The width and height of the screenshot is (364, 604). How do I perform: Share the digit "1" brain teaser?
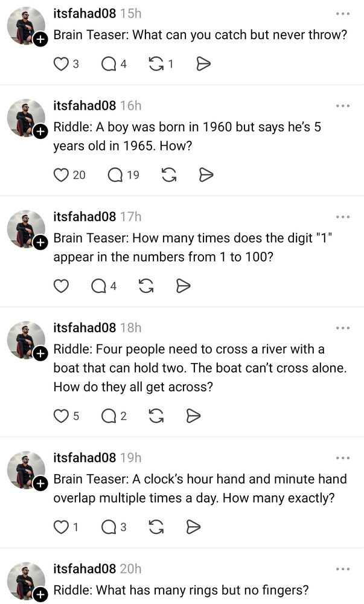(183, 286)
